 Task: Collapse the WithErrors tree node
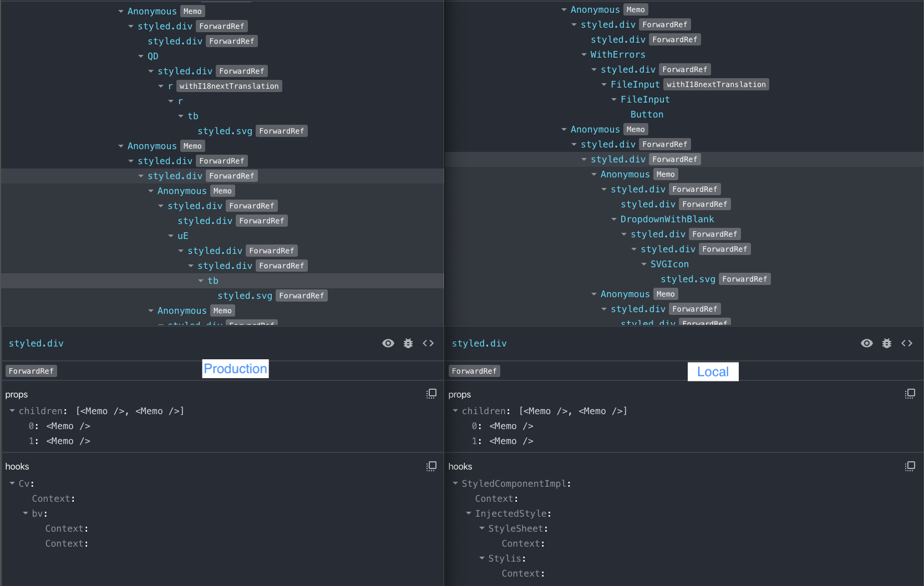[584, 54]
